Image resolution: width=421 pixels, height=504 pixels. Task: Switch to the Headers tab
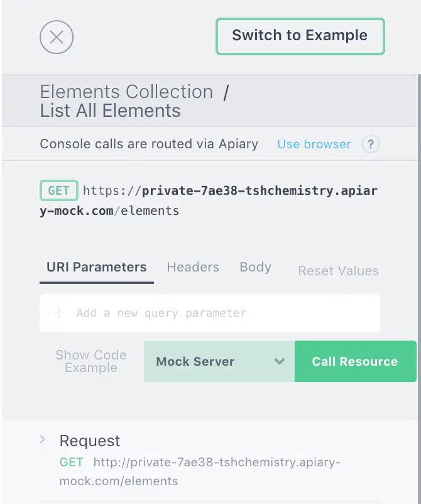point(193,267)
